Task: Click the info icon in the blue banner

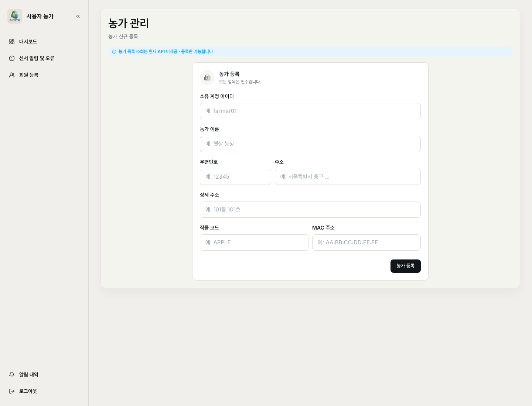Action: [114, 52]
